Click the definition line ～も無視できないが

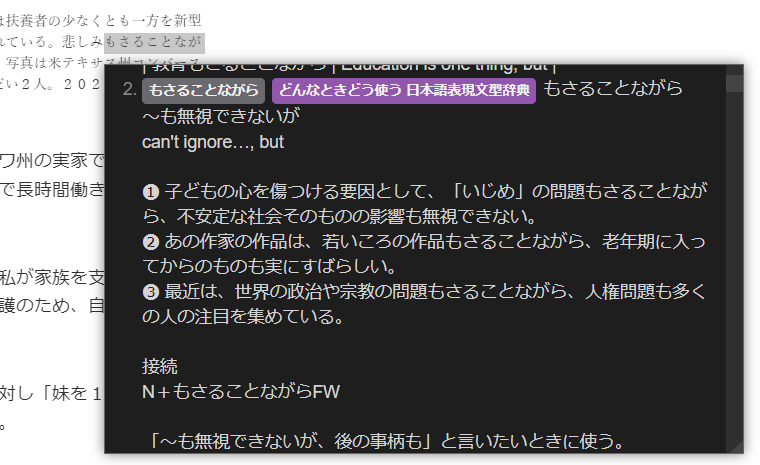point(221,116)
